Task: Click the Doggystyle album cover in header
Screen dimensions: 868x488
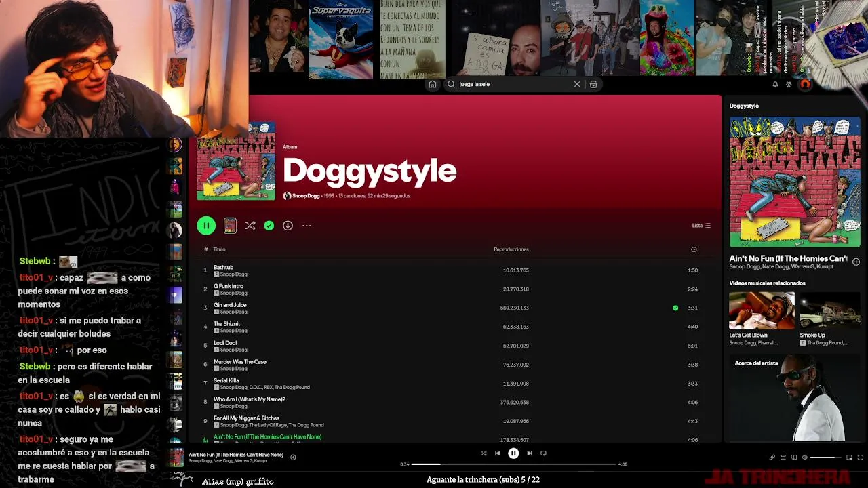Action: (236, 161)
